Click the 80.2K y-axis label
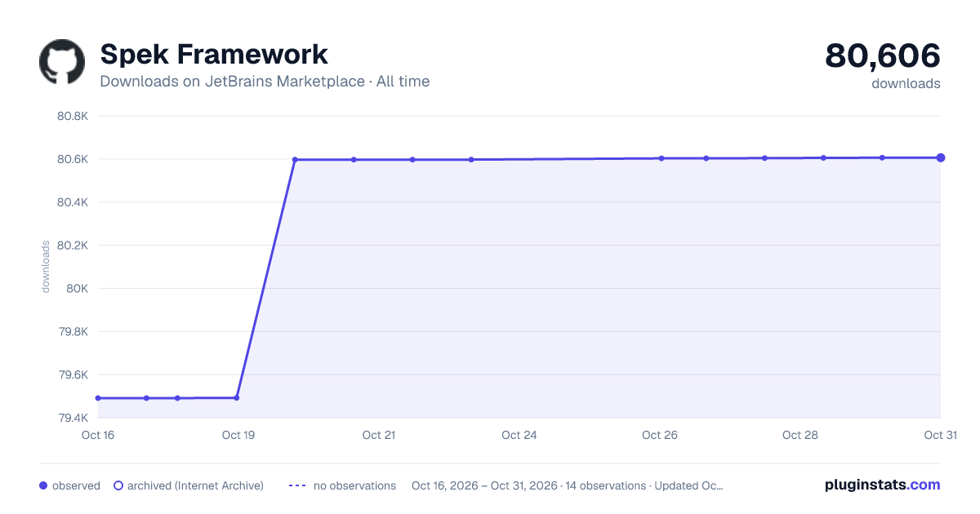 pos(73,245)
